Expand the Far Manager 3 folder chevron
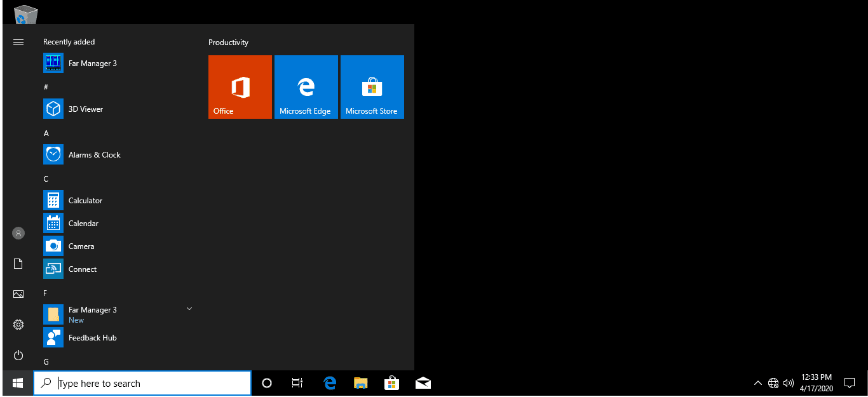The image size is (868, 397). [189, 309]
